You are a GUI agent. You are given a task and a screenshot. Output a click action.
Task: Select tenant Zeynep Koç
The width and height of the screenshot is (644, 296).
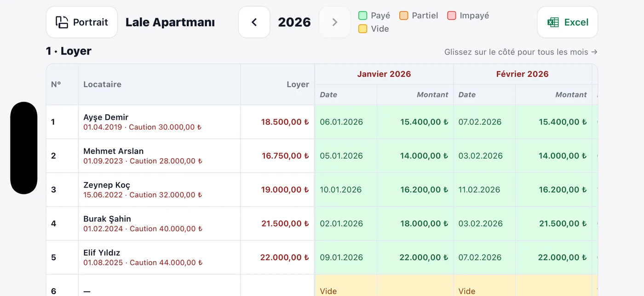(107, 185)
